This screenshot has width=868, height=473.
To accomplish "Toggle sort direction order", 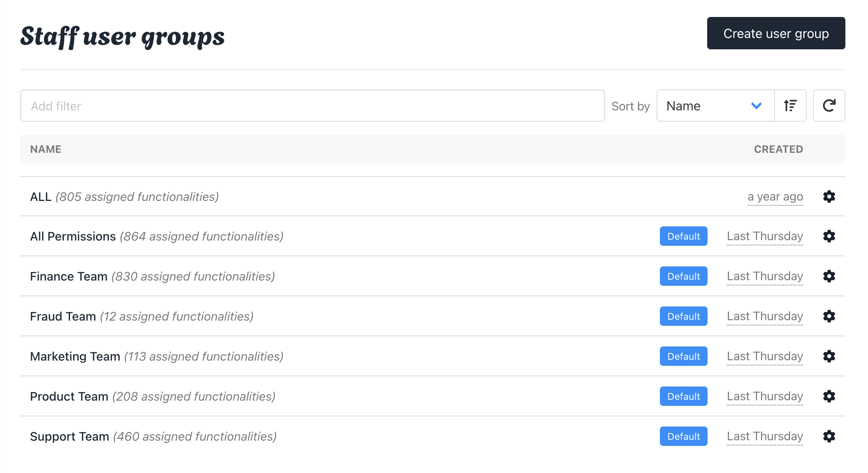I will point(790,106).
